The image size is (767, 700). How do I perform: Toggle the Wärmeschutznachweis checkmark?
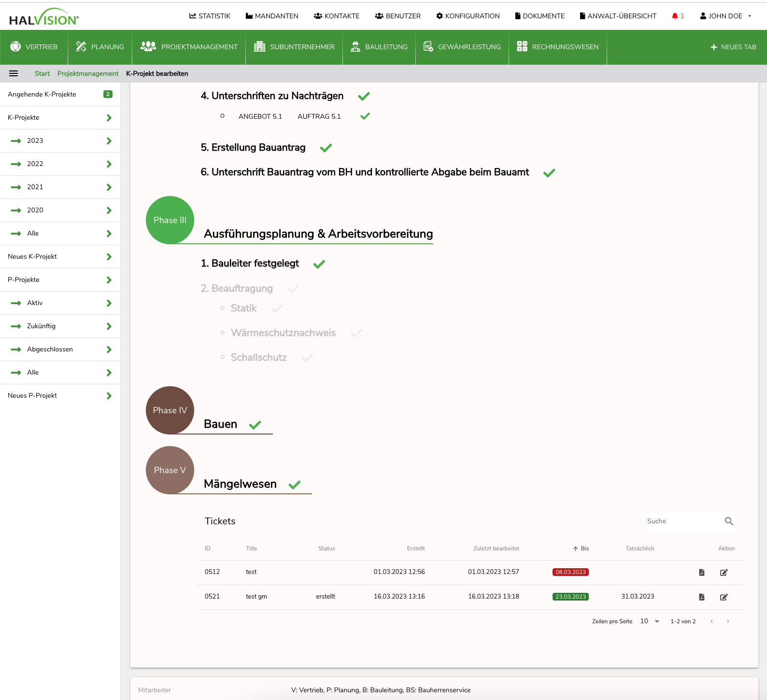point(356,333)
